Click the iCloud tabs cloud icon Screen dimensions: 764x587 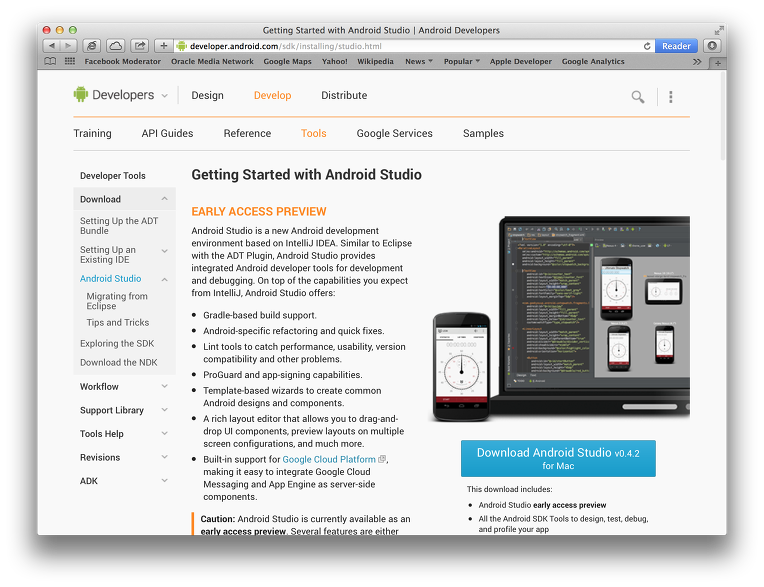click(x=115, y=46)
